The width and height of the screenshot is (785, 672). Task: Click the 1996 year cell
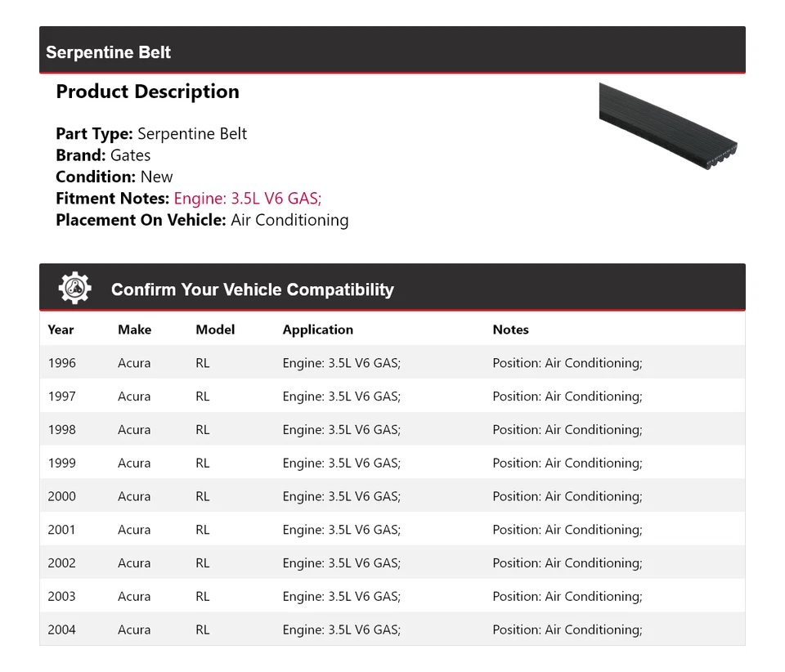click(61, 363)
